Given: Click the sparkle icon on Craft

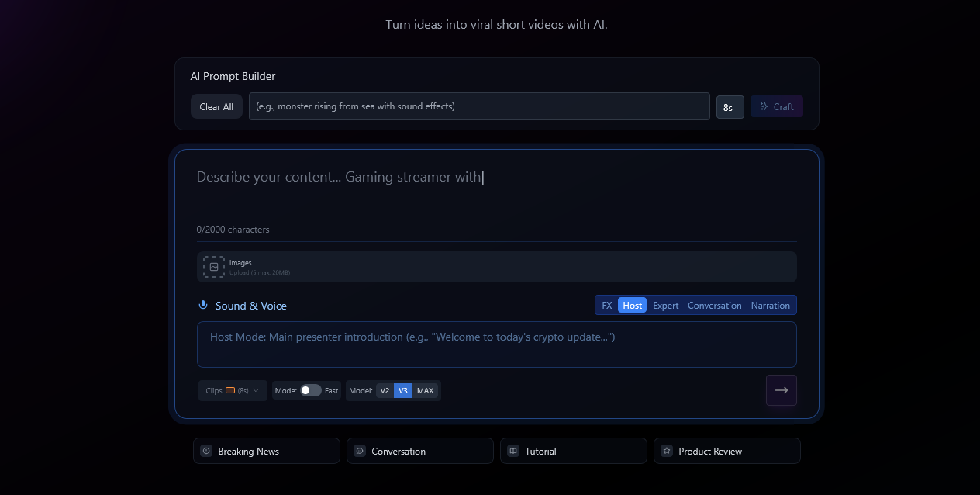Looking at the screenshot, I should pos(764,107).
